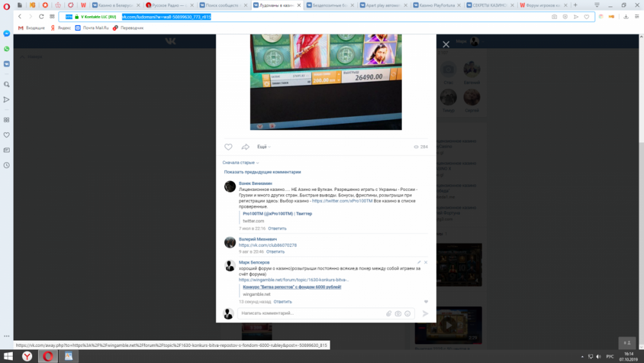Screen dimensions: 644x363
Task: Add page to bookmarks heart in address bar
Action: point(587,17)
